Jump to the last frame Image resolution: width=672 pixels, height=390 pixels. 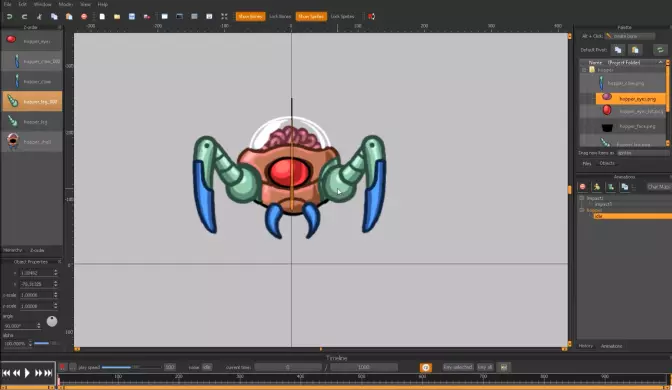coord(48,373)
